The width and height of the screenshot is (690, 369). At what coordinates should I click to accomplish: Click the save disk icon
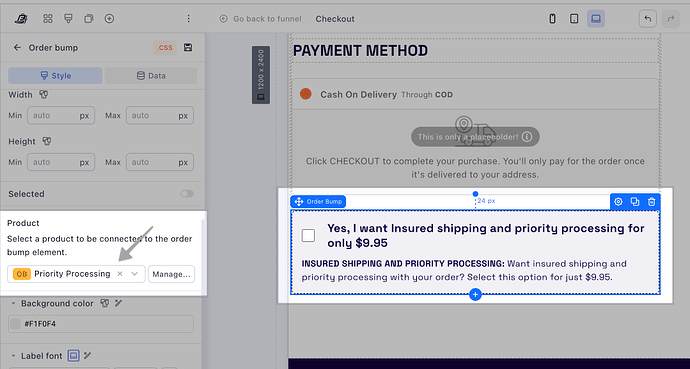188,47
